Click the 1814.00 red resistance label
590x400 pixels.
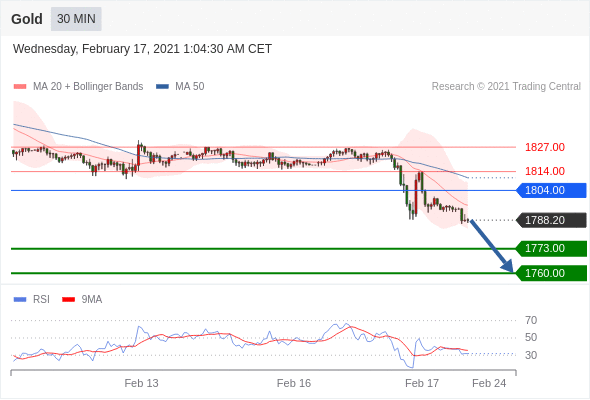545,171
